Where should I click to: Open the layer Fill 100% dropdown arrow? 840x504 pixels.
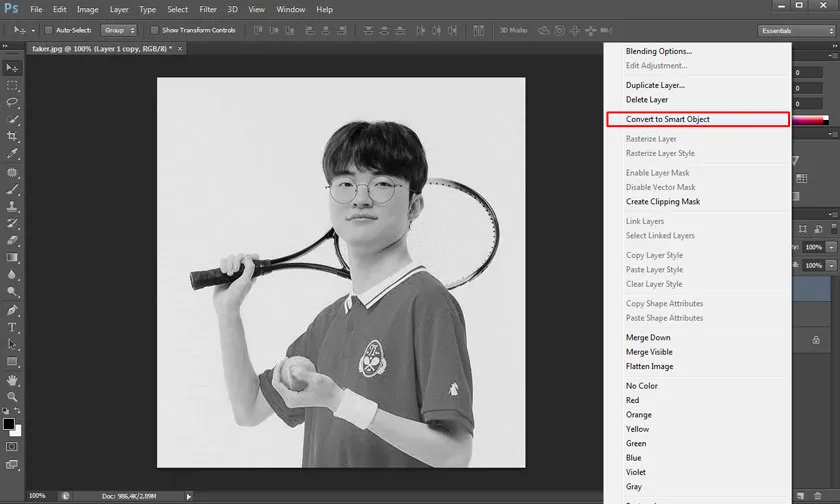click(x=831, y=265)
